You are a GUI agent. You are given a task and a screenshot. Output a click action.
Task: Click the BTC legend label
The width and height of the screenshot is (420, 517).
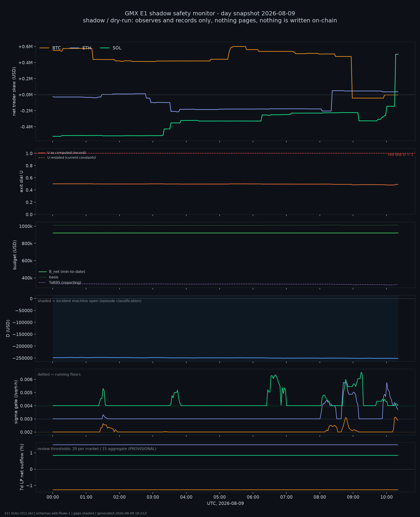(57, 48)
